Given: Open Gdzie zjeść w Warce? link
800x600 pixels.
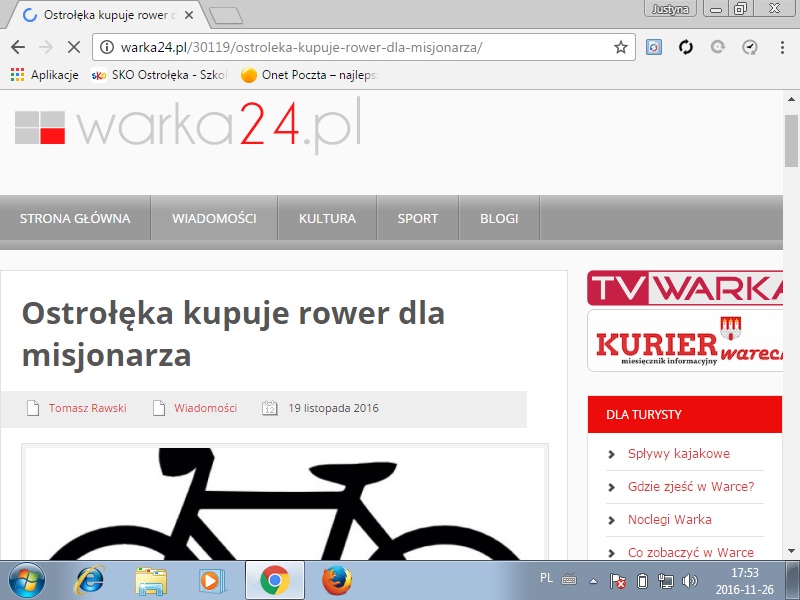Looking at the screenshot, I should coord(691,487).
